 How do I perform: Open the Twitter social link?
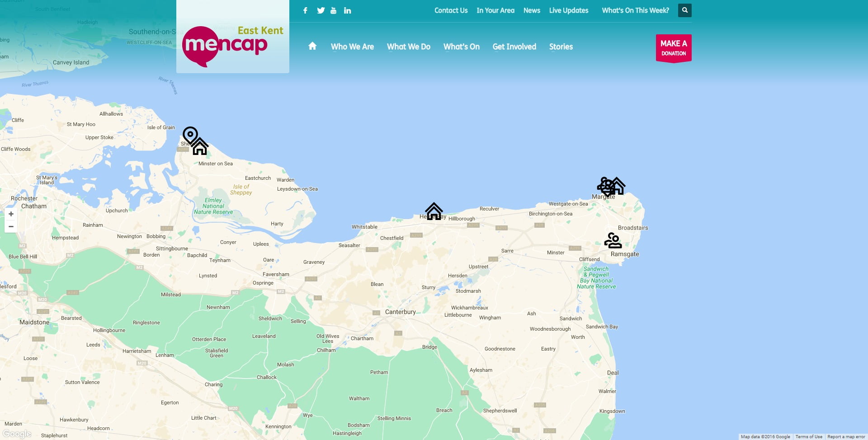(321, 10)
